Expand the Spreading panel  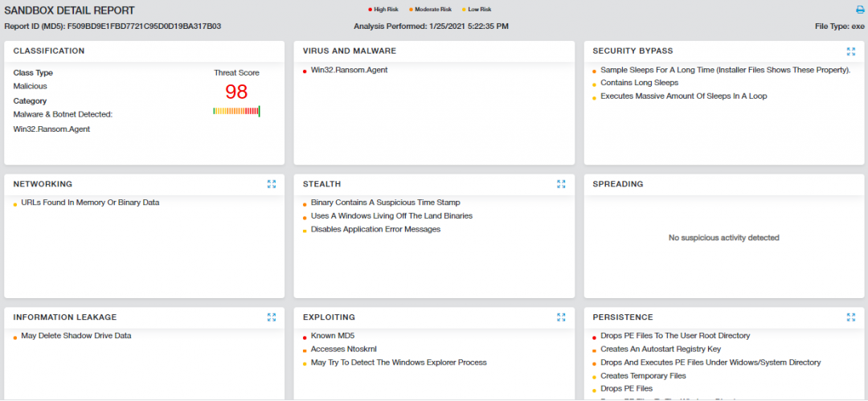tap(850, 184)
